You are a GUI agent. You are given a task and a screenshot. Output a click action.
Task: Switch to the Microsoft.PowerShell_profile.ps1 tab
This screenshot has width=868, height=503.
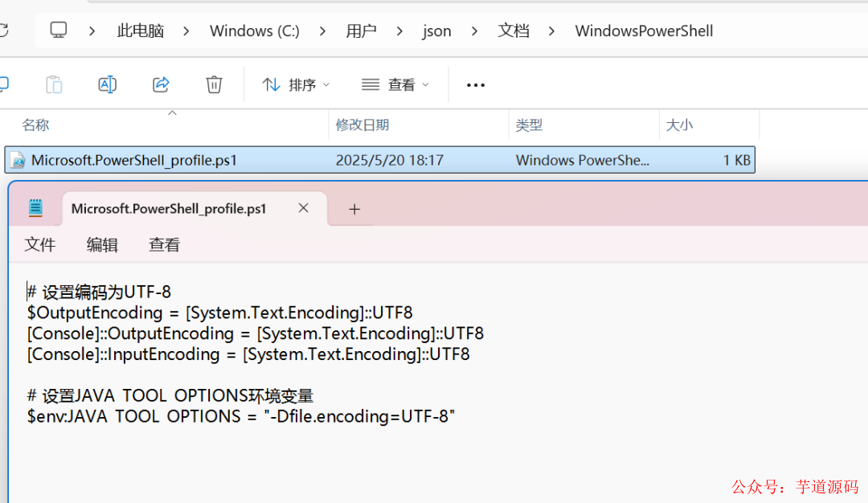tap(168, 208)
